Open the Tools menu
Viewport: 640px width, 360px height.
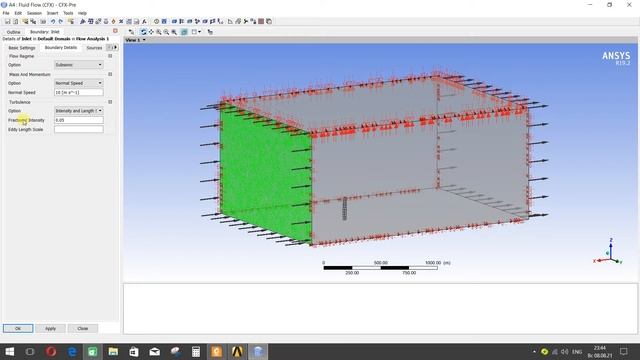[68, 13]
